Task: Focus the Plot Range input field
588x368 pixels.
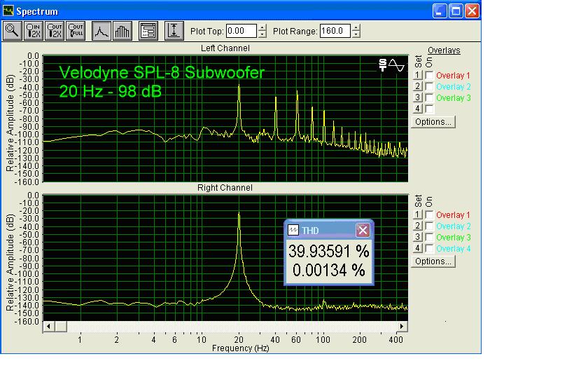Action: pyautogui.click(x=335, y=31)
